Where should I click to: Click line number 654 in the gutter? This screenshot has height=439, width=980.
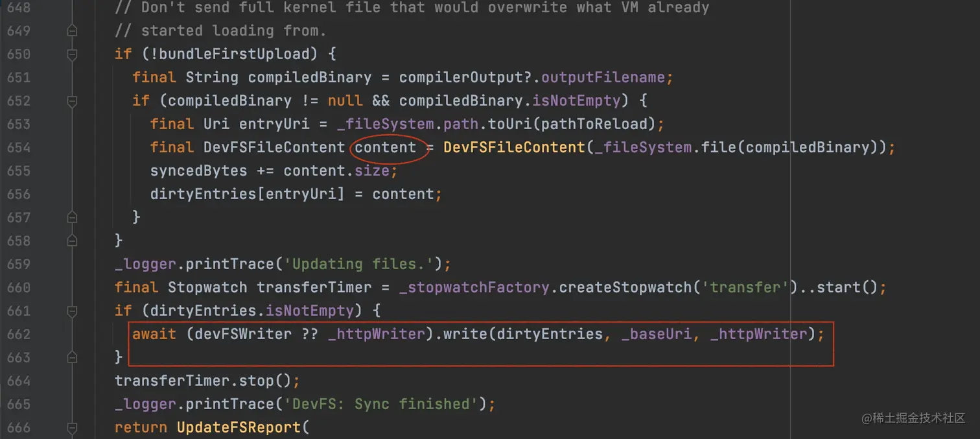[19, 147]
